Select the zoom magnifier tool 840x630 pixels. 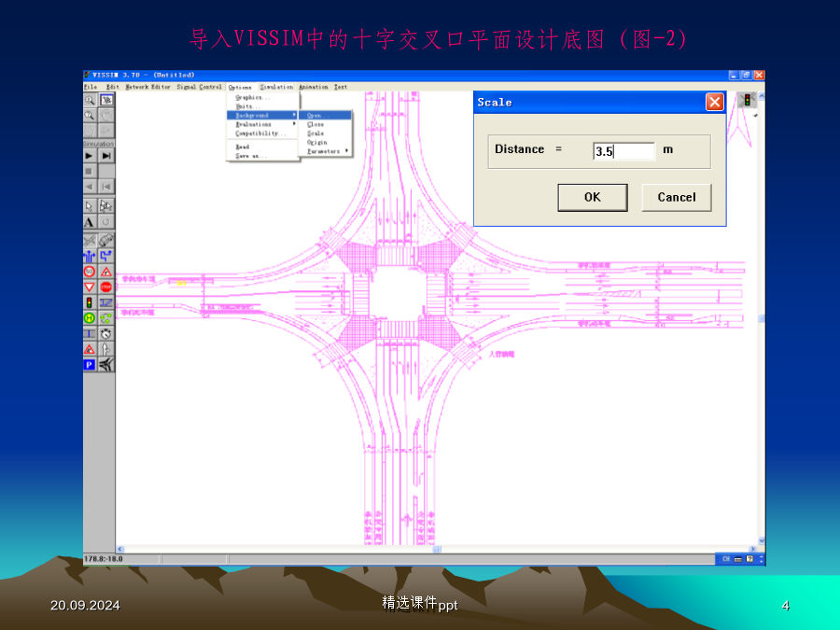click(90, 100)
